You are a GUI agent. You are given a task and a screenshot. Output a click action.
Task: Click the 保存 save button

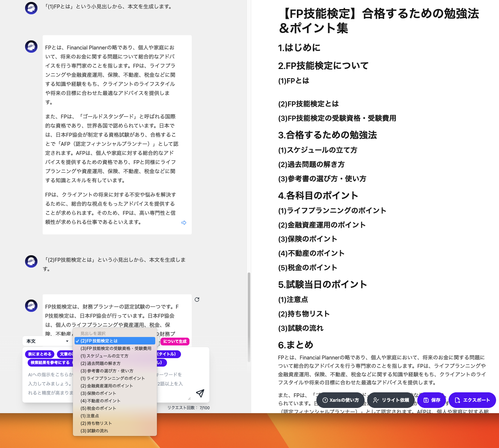432,400
